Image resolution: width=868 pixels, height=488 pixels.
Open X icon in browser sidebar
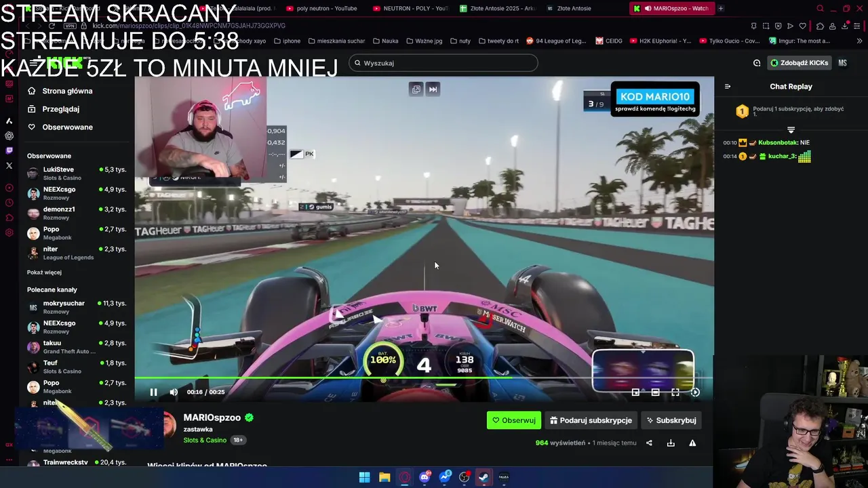tap(9, 165)
